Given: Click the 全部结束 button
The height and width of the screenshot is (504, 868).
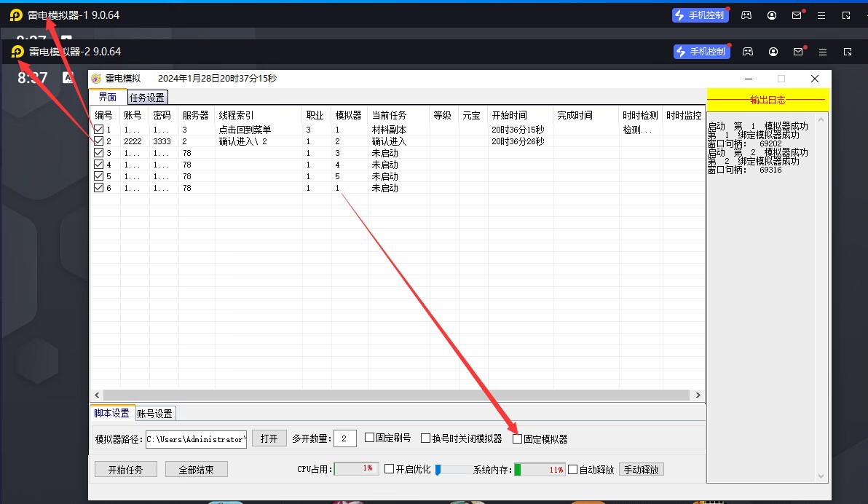Looking at the screenshot, I should tap(196, 470).
